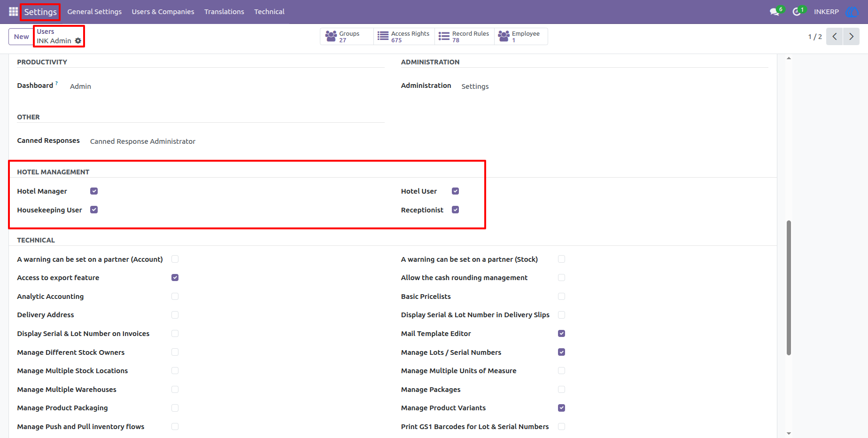
Task: Open the activities clock icon
Action: pyautogui.click(x=797, y=12)
